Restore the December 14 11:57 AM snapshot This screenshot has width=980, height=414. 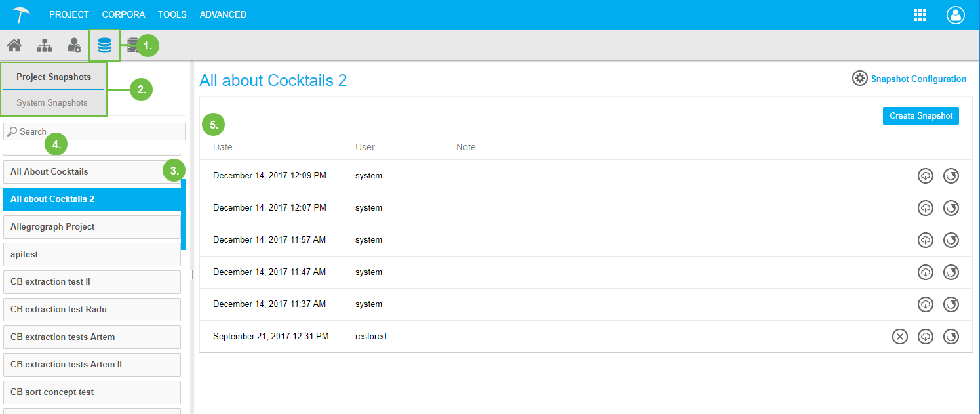[x=951, y=240]
